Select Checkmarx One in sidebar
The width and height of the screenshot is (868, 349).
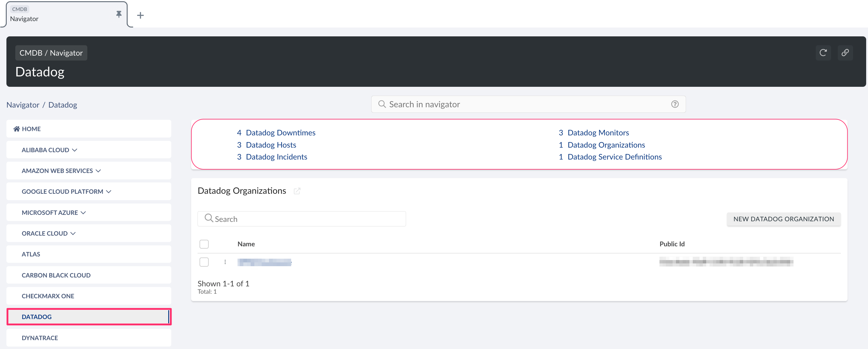pyautogui.click(x=89, y=296)
